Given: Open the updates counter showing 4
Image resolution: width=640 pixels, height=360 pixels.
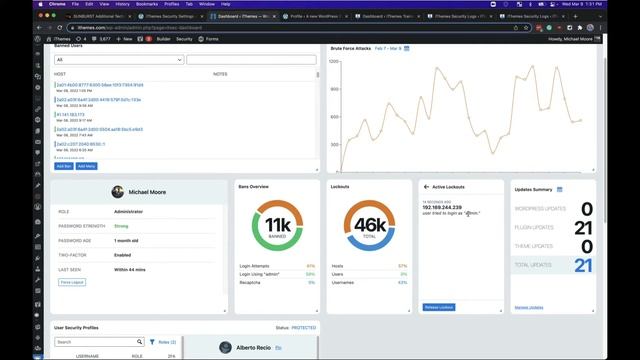Looking at the screenshot, I should coord(81,39).
